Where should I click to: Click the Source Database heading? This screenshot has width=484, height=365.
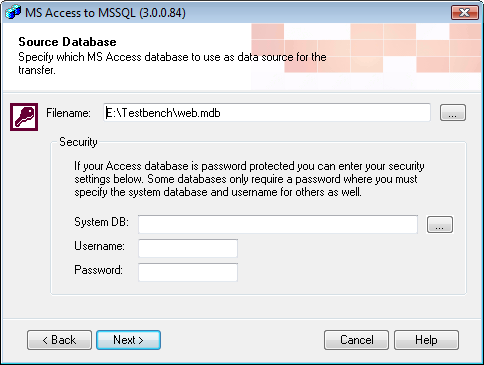coord(67,42)
